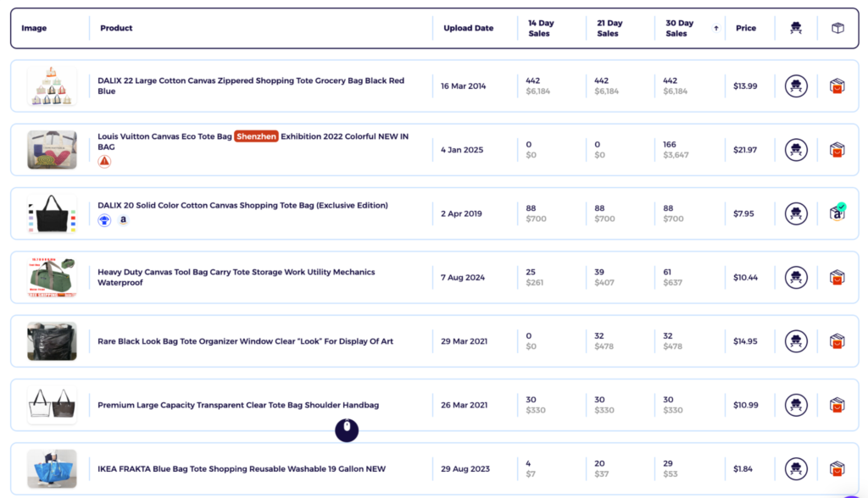The height and width of the screenshot is (498, 868).
Task: Click spy icon for Premium Large Capacity Transparent row
Action: 796,405
